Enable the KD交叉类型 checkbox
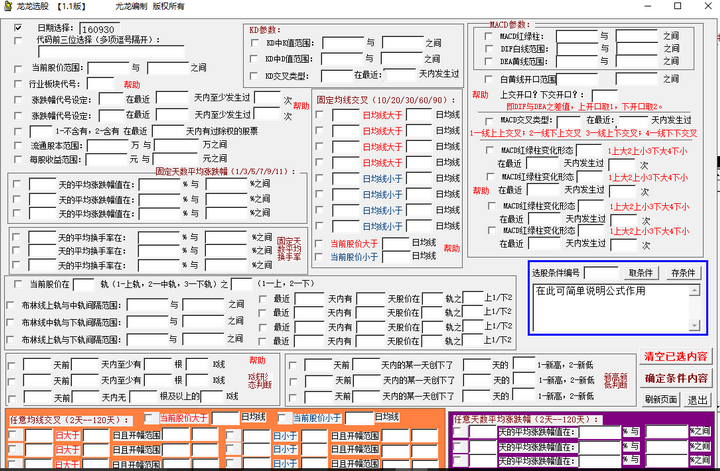Image resolution: width=720 pixels, height=471 pixels. tap(253, 76)
